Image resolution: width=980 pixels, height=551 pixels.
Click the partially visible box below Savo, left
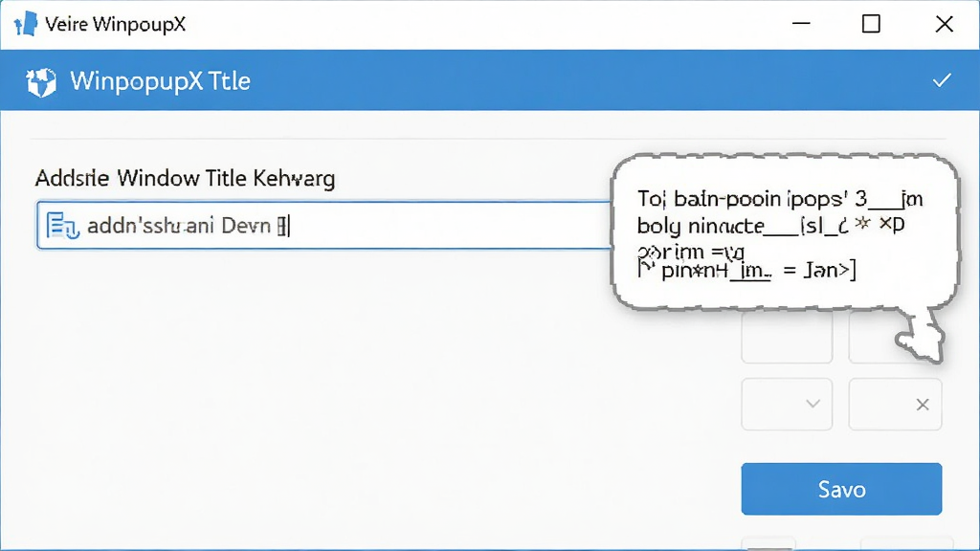pyautogui.click(x=768, y=543)
